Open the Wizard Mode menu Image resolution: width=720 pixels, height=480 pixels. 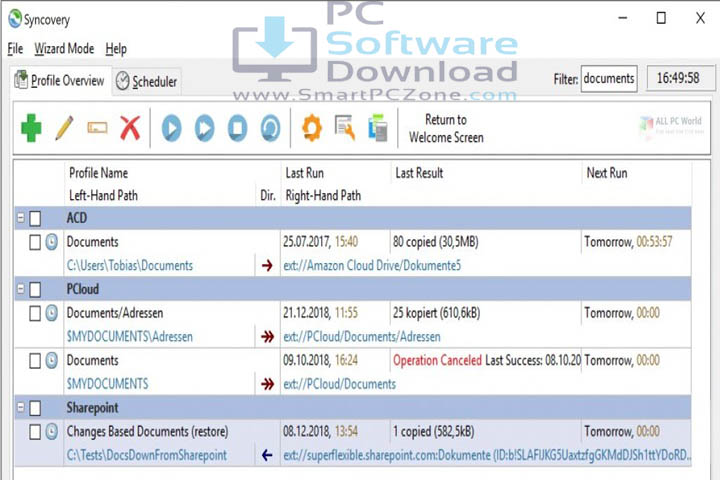(64, 48)
